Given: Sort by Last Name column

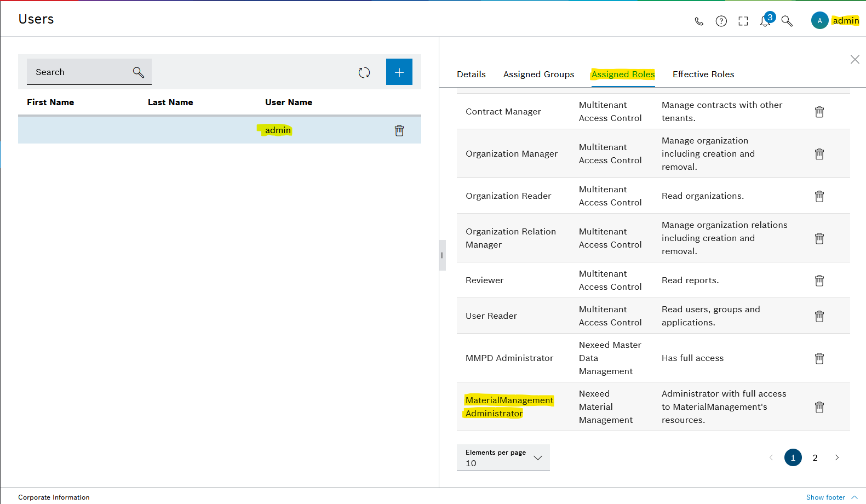Looking at the screenshot, I should pos(170,102).
